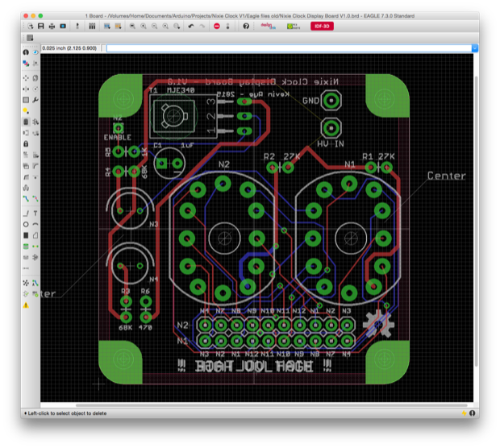Image resolution: width=500 pixels, height=448 pixels.
Task: Select the Miter tool
Action: 35,166
